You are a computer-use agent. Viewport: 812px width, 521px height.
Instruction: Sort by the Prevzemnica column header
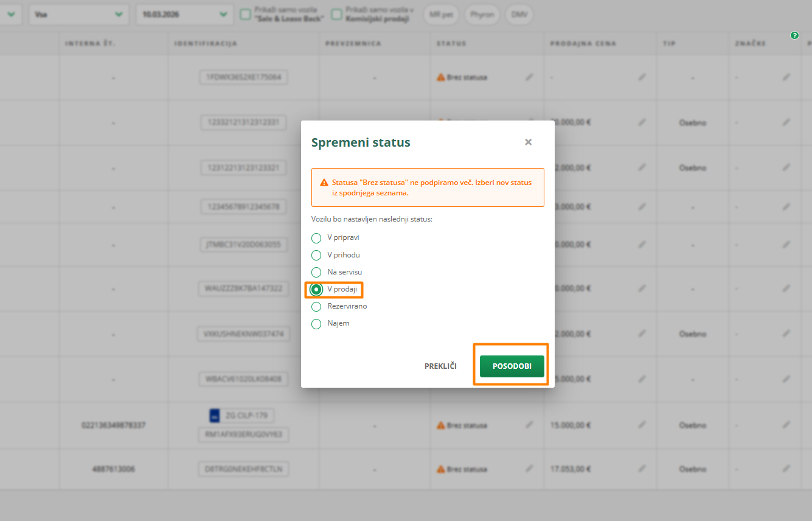[353, 44]
